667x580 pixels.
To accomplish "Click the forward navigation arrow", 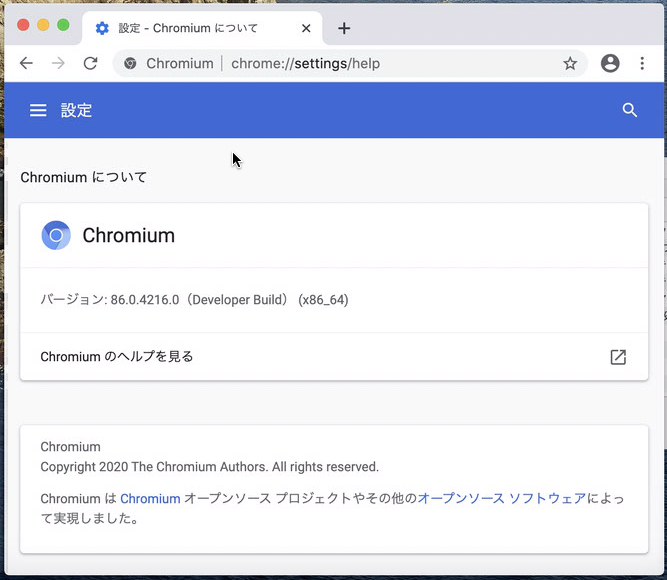I will click(x=58, y=64).
